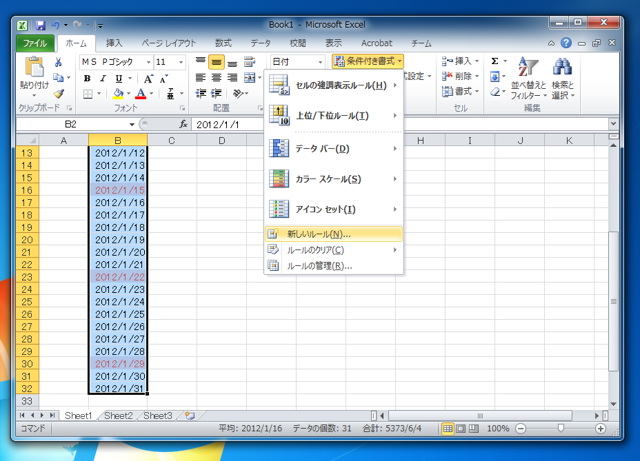Viewport: 640px width, 461px height.
Task: Open セルの強調表示ルール(H) submenu
Action: 333,85
